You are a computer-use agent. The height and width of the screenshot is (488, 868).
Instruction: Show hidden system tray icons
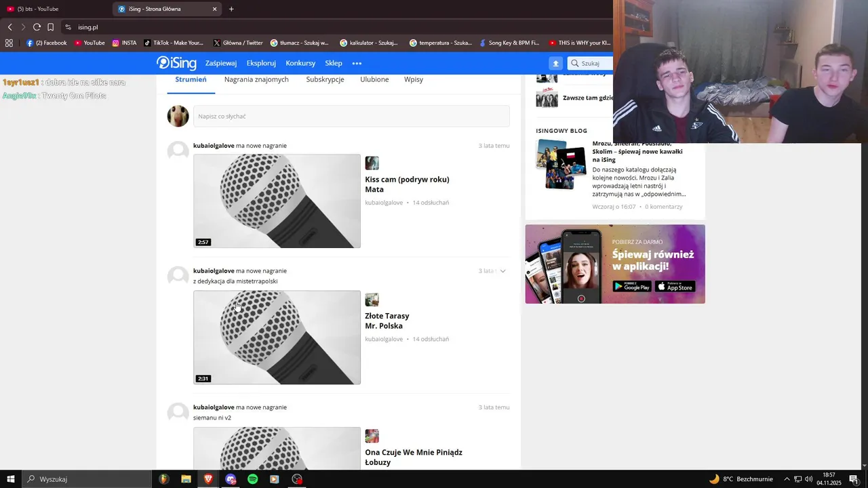tap(786, 479)
